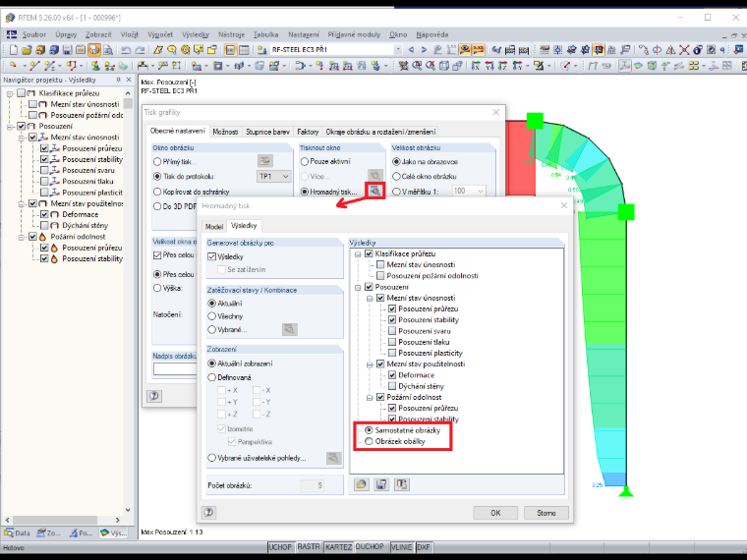Collapse Posouzení node in navigator panel
Viewport: 747px width, 560px height.
[10, 126]
